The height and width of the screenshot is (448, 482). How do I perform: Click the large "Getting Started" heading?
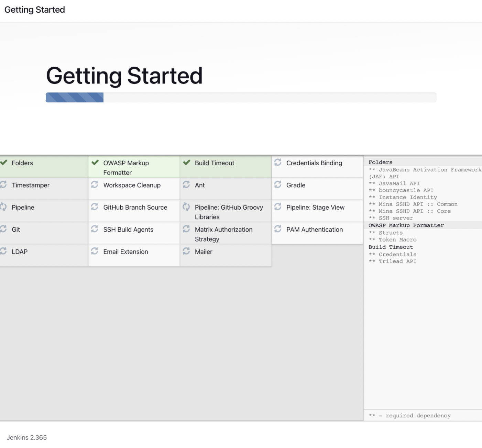tap(124, 76)
